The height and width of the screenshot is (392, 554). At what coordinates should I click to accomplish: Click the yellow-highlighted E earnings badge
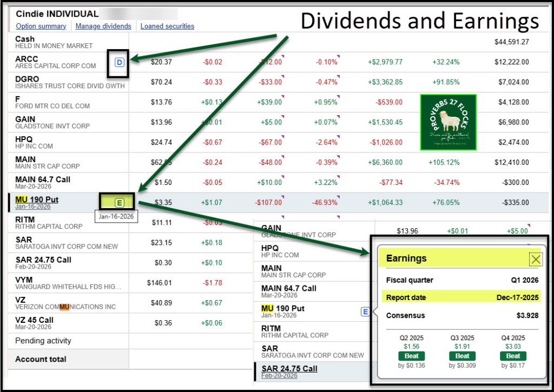tap(120, 203)
